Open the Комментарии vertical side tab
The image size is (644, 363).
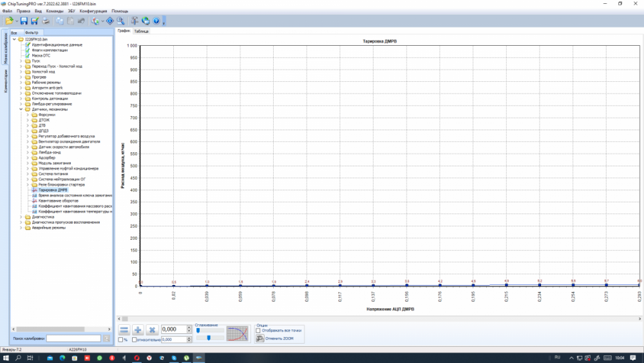(5, 81)
